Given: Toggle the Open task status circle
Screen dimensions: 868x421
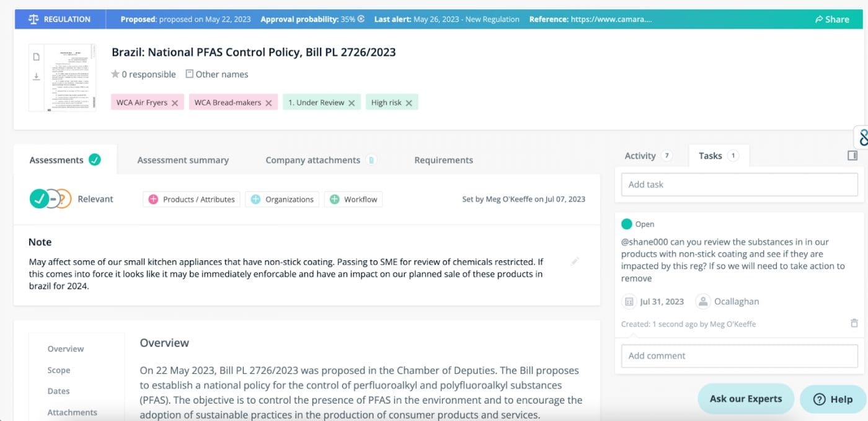Looking at the screenshot, I should [x=626, y=224].
